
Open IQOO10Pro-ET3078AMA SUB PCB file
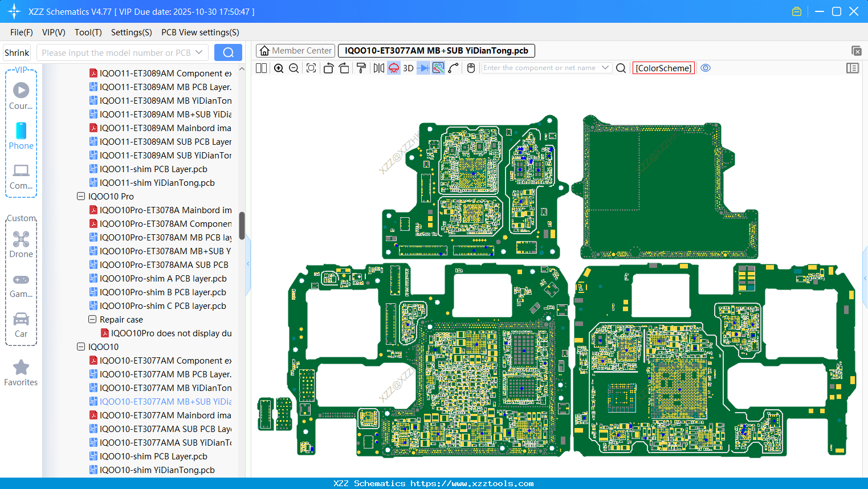(x=159, y=264)
